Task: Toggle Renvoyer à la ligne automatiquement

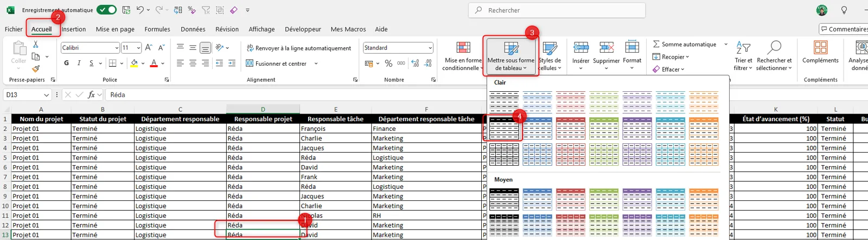Action: tap(298, 48)
